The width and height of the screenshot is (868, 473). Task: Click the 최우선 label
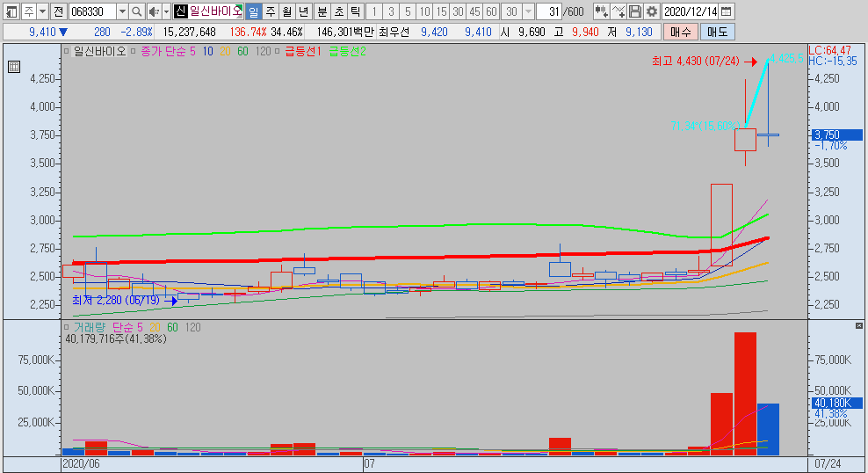click(394, 33)
